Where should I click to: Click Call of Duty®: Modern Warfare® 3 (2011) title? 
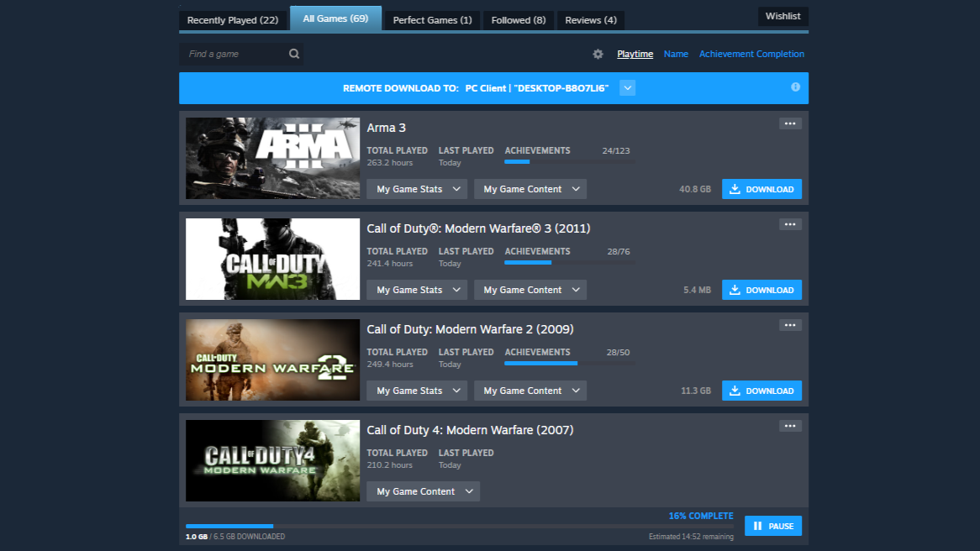tap(478, 228)
